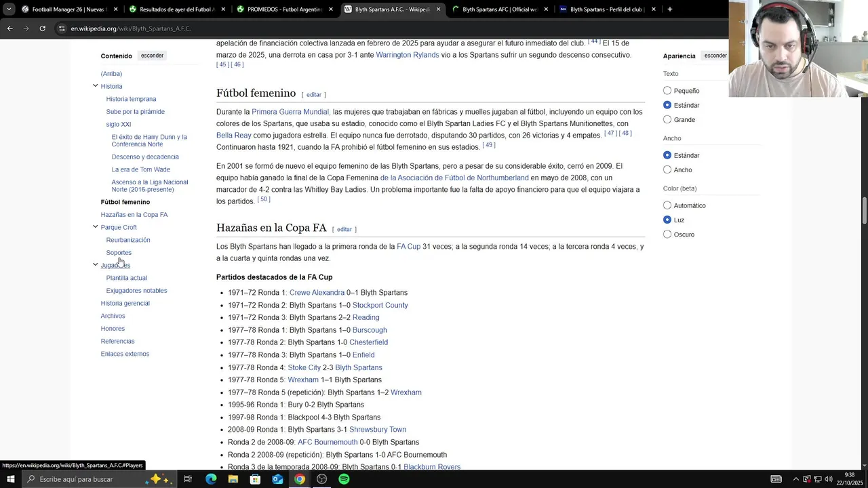Open Spotify from taskbar
Viewport: 868px width, 488px height.
point(344,479)
